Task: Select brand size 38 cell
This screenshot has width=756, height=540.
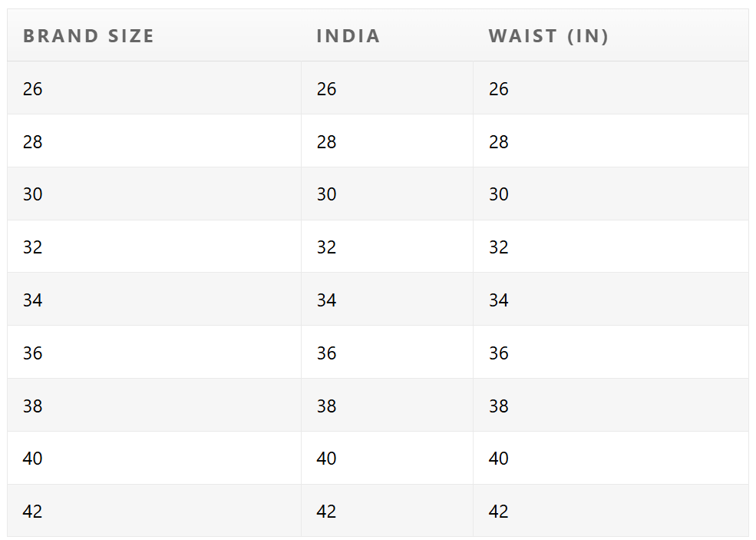Action: tap(154, 406)
